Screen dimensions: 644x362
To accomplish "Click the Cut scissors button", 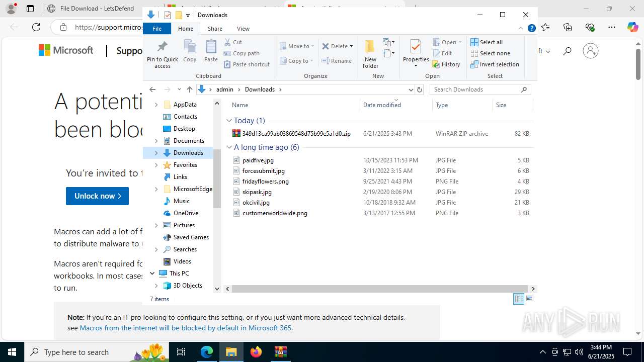I will (x=233, y=42).
